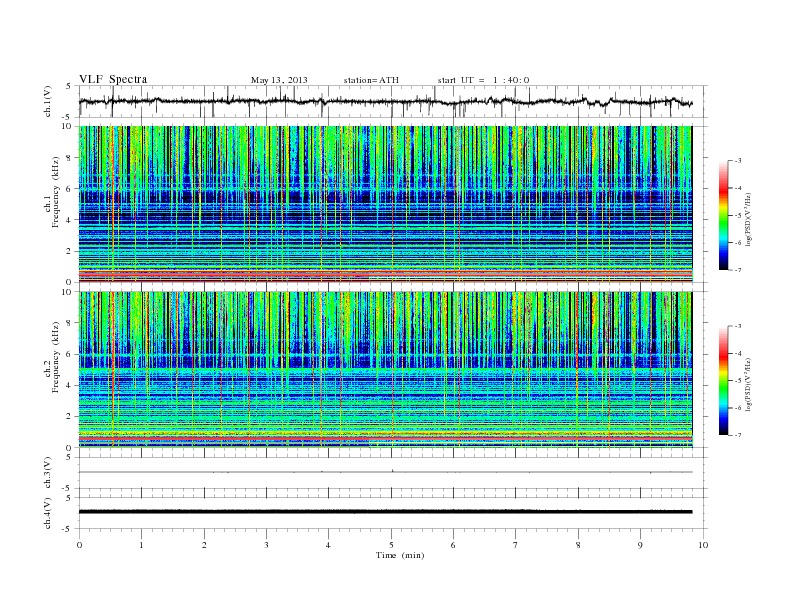Click the "Time (min)" axis title
Viewport: 792px width, 612px height.
coord(400,555)
